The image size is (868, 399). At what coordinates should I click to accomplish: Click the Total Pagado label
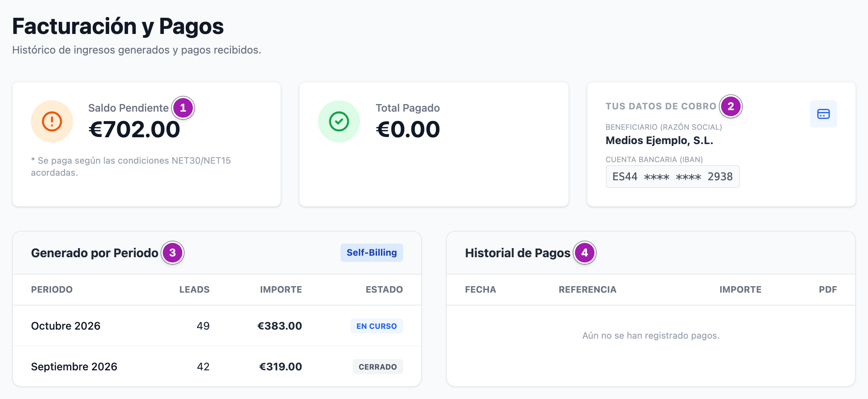tap(408, 108)
